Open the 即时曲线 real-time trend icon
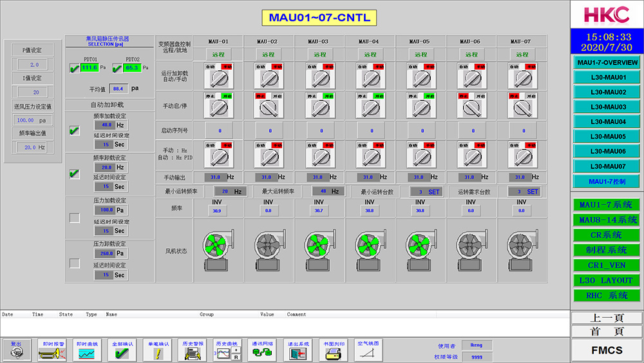Viewport: 644px width, 363px height. [x=86, y=350]
